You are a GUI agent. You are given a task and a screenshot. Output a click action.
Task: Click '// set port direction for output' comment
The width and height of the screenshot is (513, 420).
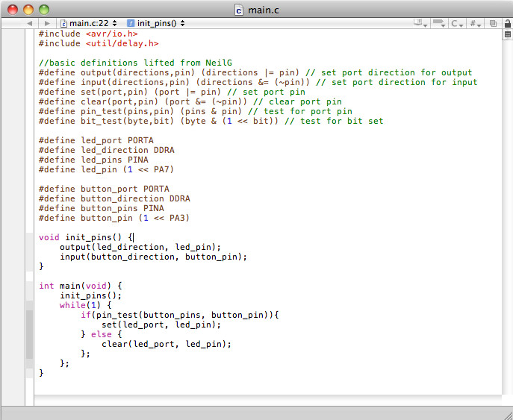click(389, 72)
